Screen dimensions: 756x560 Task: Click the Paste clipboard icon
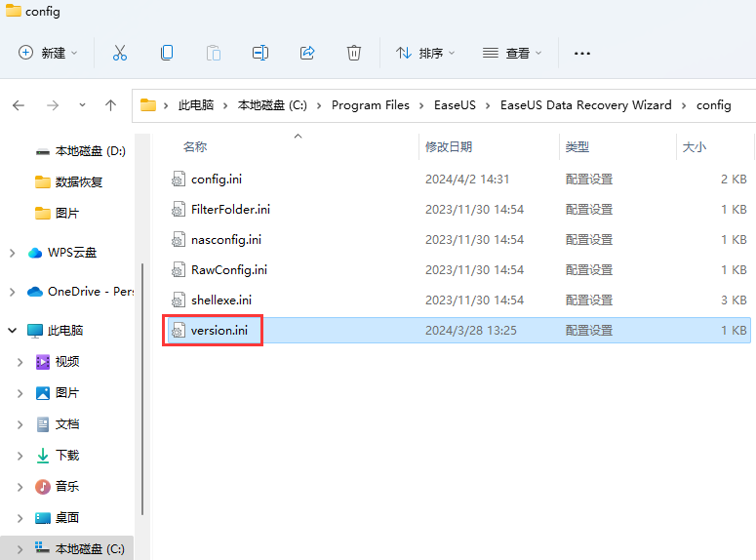pyautogui.click(x=213, y=53)
